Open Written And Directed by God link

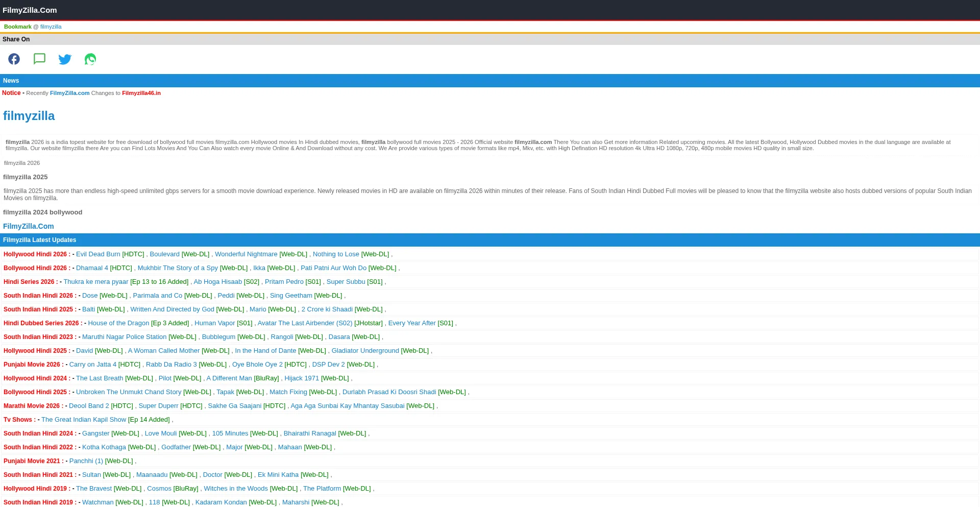click(173, 309)
